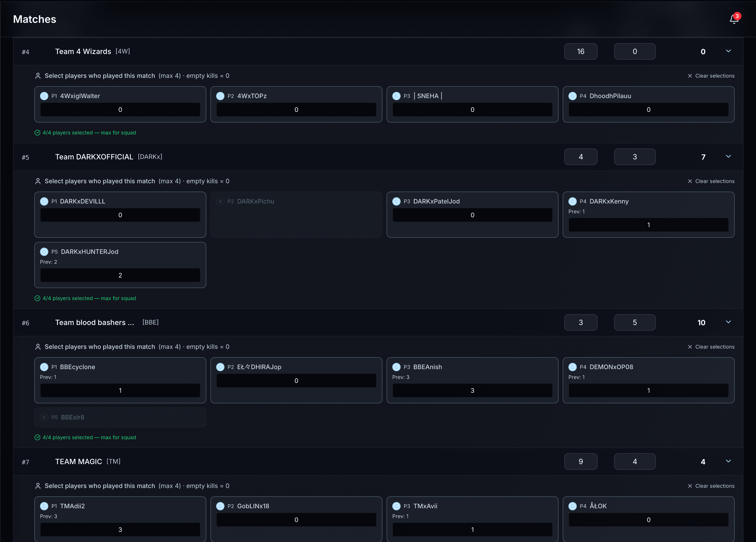Edit TEAM MAGIC kills field 4

(635, 461)
